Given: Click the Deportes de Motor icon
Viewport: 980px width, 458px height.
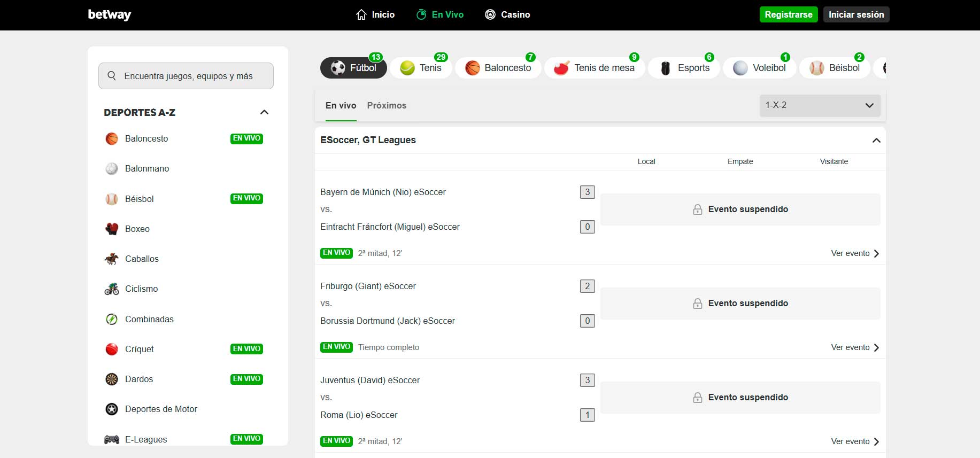Looking at the screenshot, I should [x=112, y=409].
